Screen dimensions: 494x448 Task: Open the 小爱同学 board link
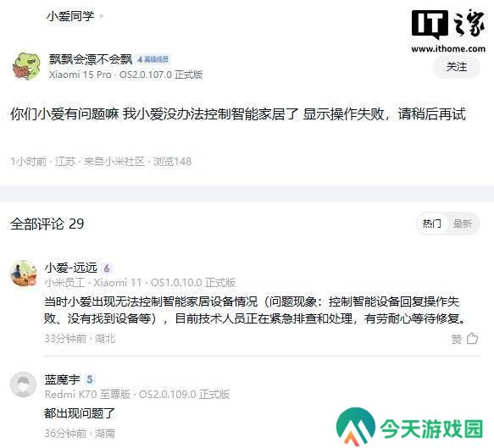pos(70,16)
